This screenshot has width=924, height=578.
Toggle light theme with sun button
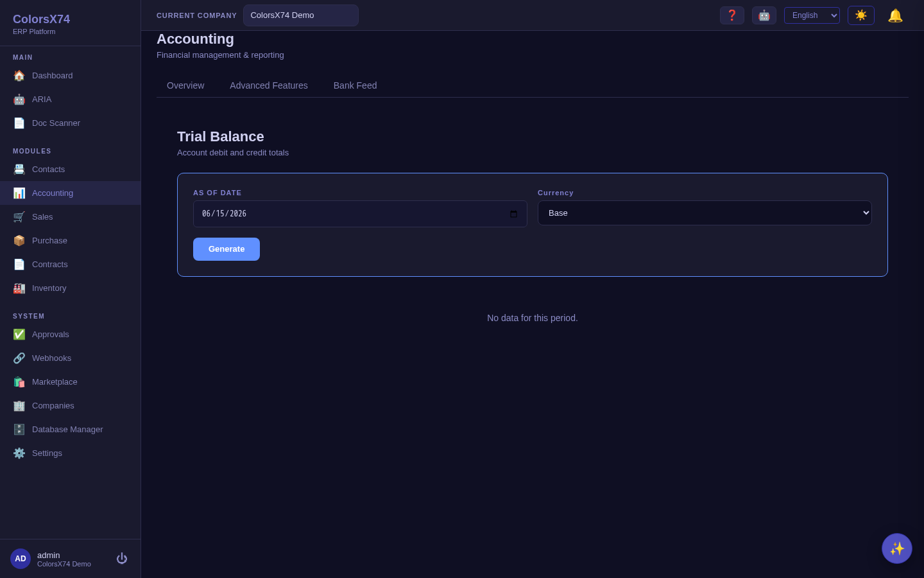[x=861, y=15]
